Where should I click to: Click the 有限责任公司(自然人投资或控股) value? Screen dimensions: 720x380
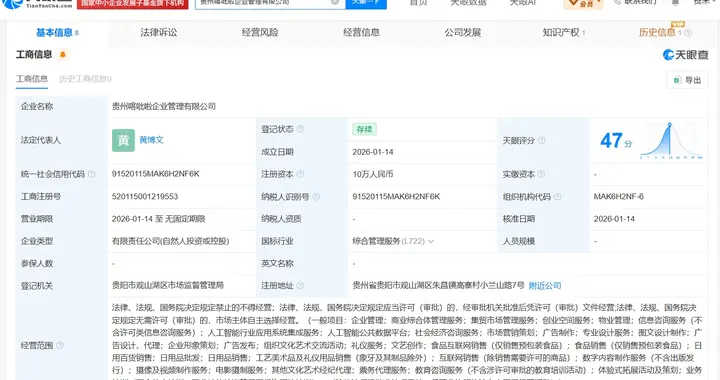[x=170, y=241]
